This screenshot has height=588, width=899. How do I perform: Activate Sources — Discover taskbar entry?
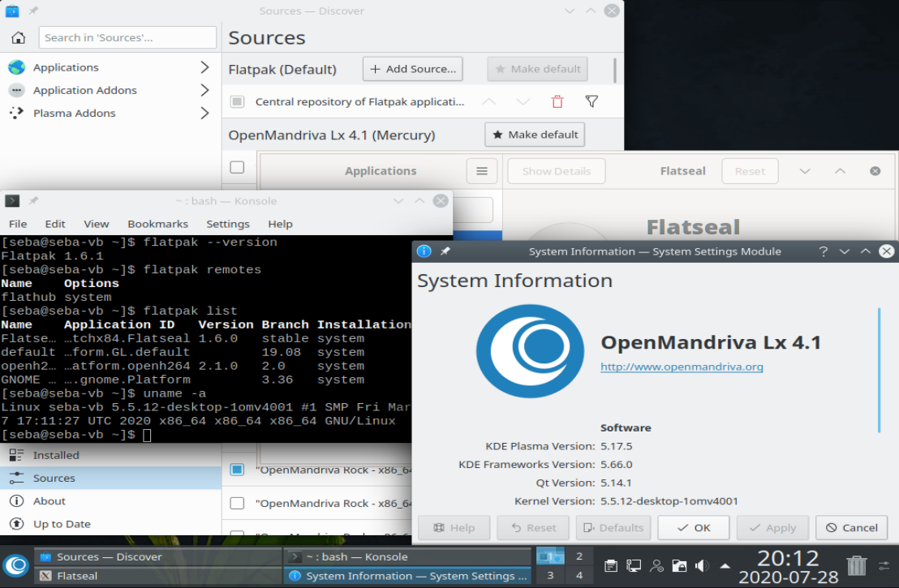click(157, 556)
